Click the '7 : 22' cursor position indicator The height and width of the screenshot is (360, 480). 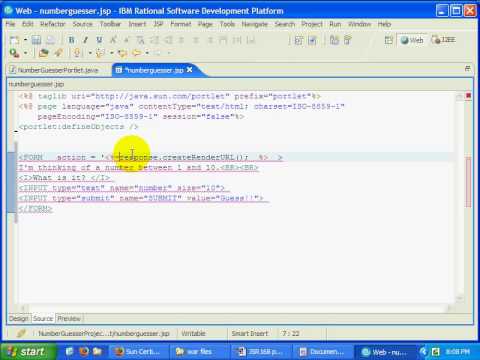coord(291,333)
